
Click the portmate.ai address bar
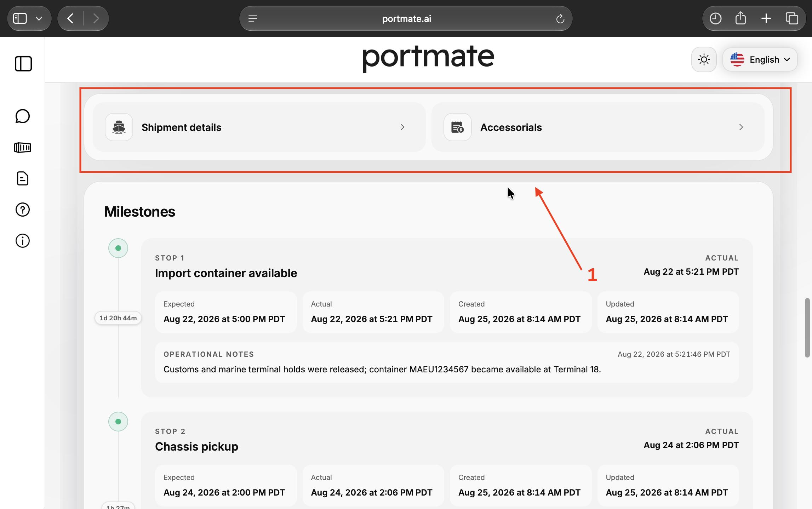point(406,18)
